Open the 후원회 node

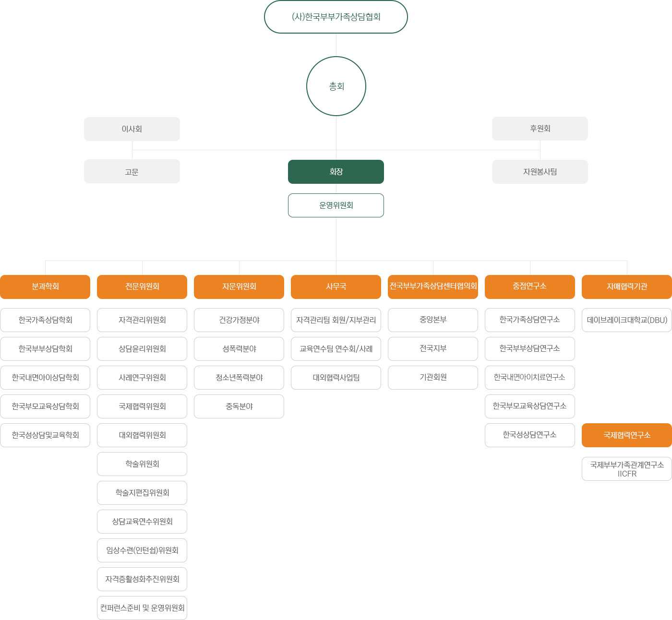540,129
